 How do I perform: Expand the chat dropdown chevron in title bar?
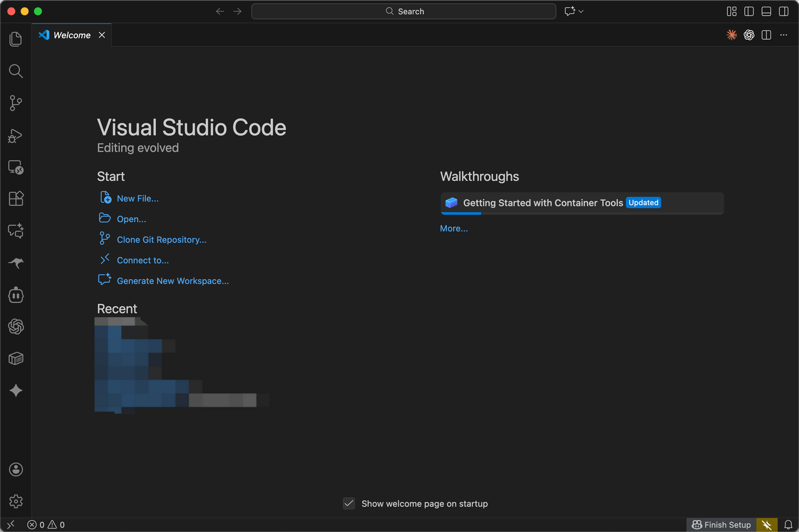(581, 11)
